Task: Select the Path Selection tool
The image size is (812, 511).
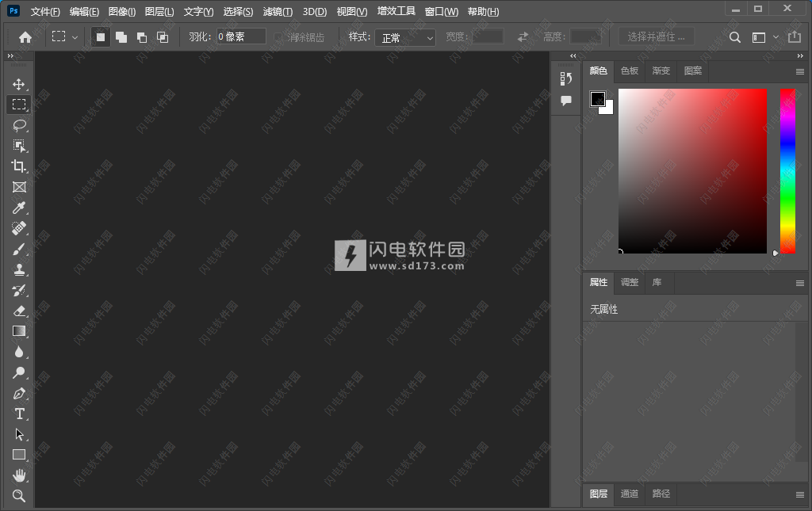Action: click(x=19, y=434)
